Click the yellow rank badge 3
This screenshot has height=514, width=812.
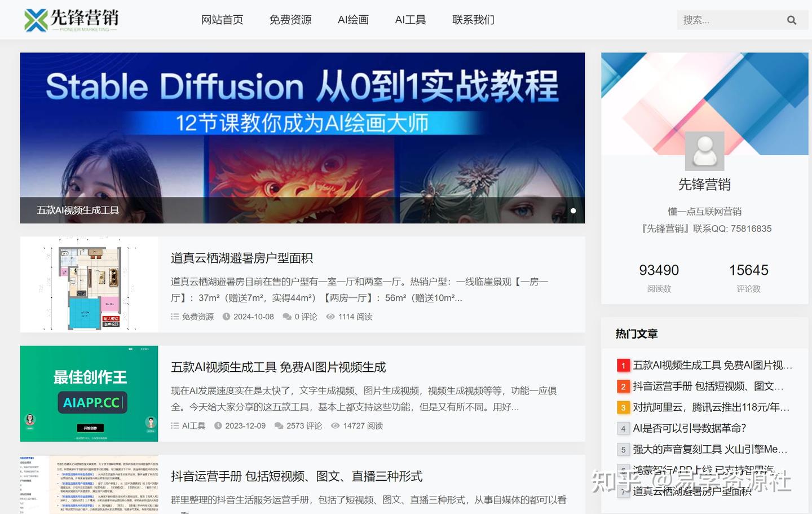pos(623,407)
